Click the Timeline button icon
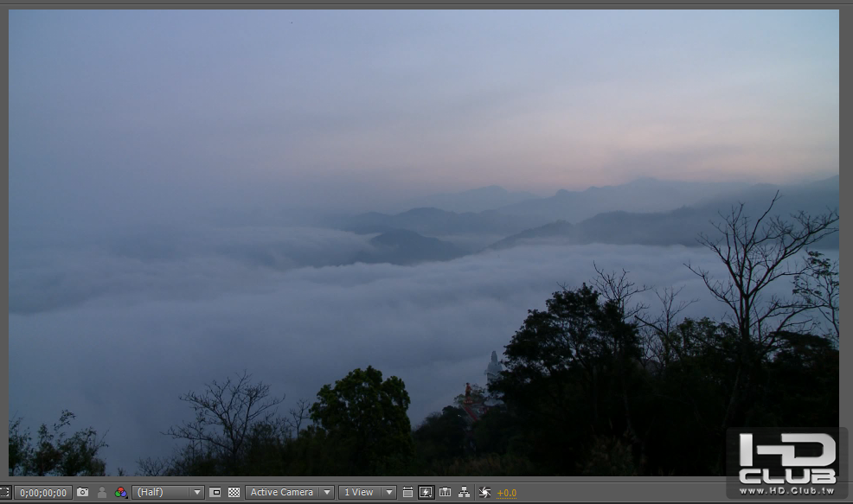The image size is (853, 504). click(445, 493)
